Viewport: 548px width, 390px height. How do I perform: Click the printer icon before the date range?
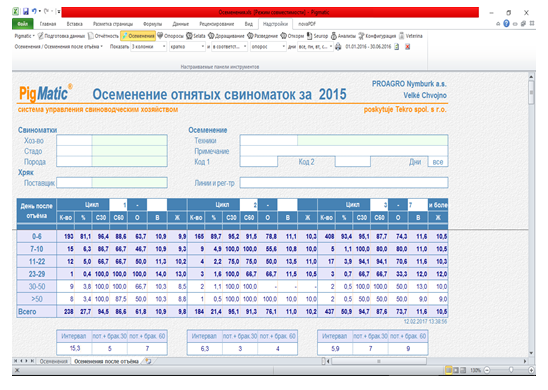tap(338, 46)
